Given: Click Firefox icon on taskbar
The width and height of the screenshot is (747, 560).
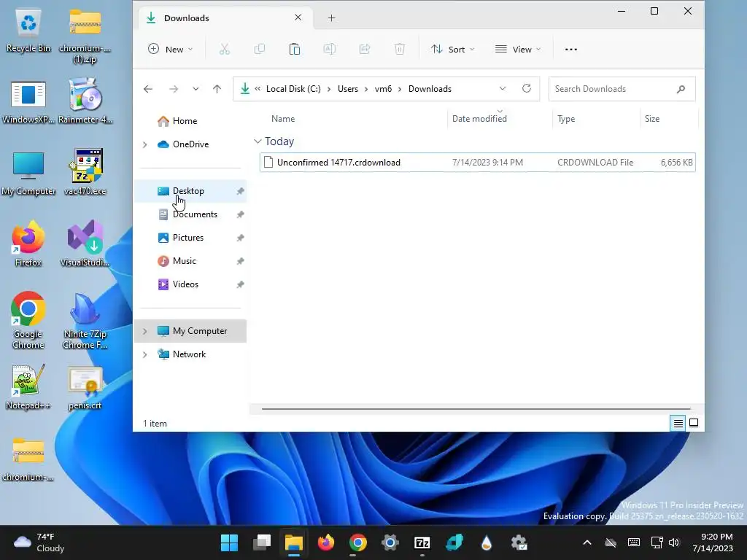Looking at the screenshot, I should (x=326, y=542).
